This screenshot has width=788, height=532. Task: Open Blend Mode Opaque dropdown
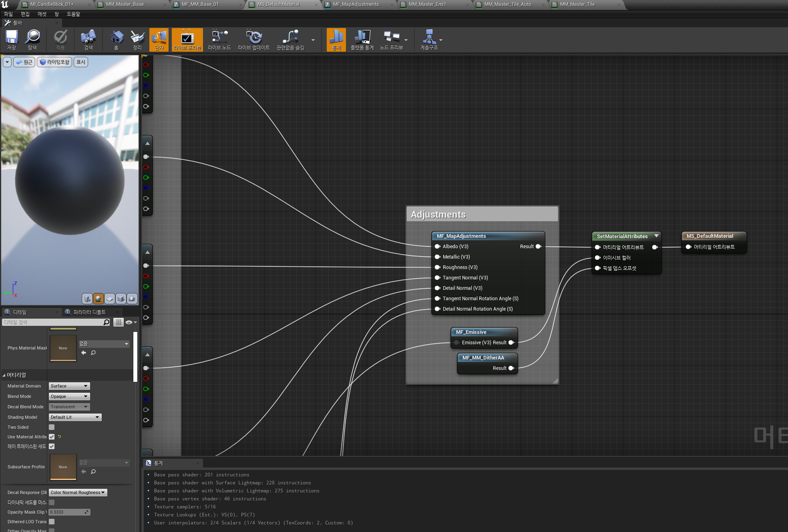pyautogui.click(x=69, y=396)
